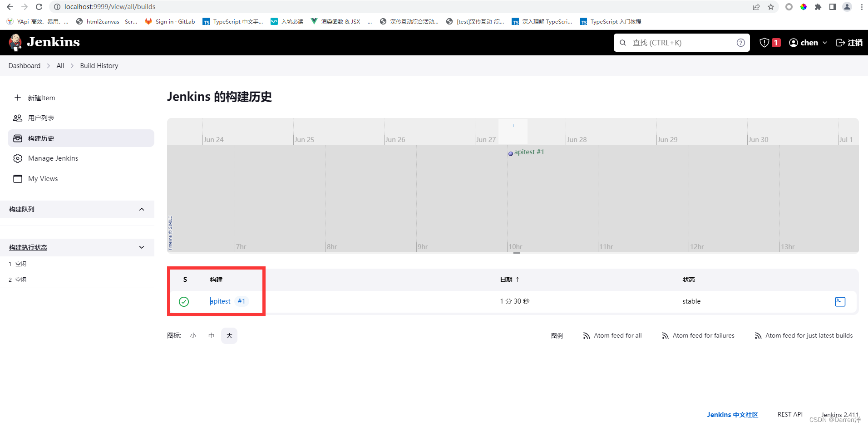The image size is (868, 427).
Task: Select 构建历史 in sidebar
Action: point(81,138)
